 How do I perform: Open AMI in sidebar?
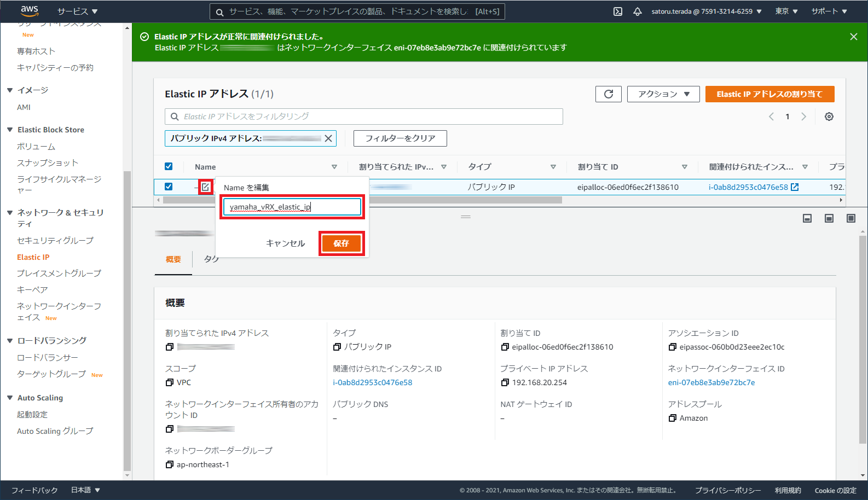click(24, 107)
